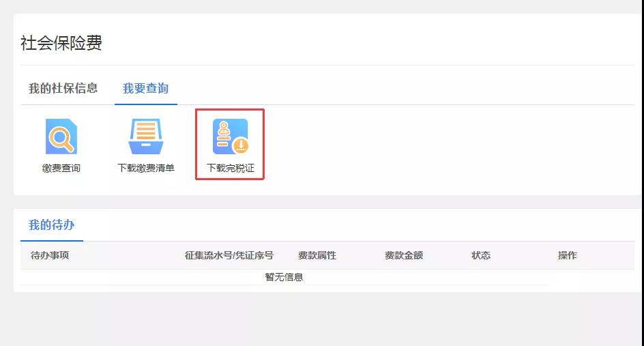Select the 我要查询 tab
This screenshot has height=346, width=644.
click(x=145, y=88)
